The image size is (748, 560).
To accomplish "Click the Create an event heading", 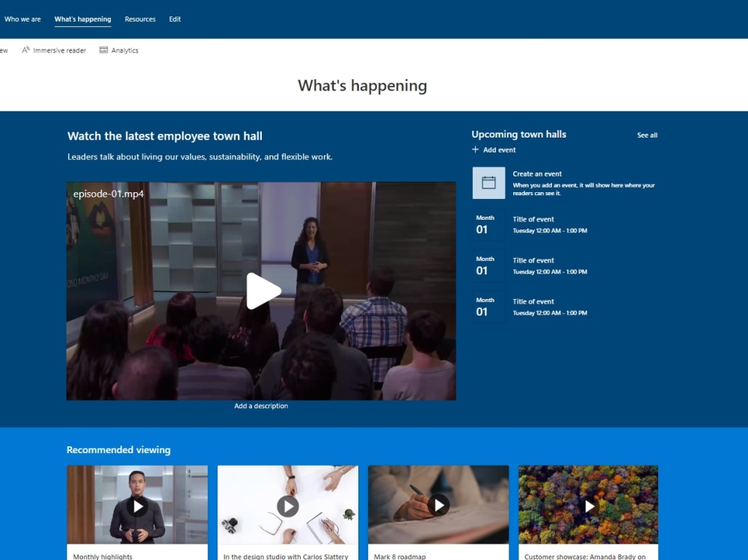I will pos(537,173).
